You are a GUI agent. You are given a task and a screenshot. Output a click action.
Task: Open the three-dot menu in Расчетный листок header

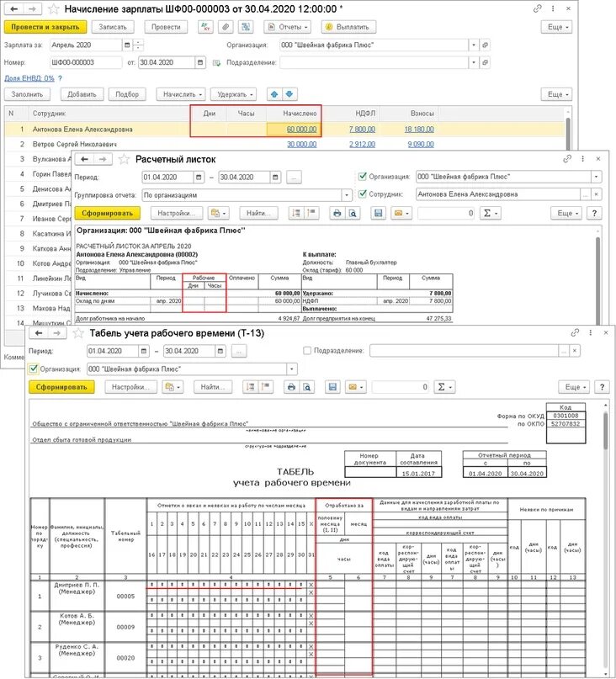point(582,159)
